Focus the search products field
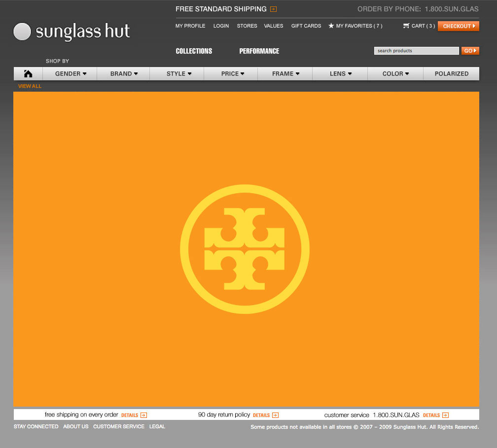The image size is (497, 448). tap(416, 51)
